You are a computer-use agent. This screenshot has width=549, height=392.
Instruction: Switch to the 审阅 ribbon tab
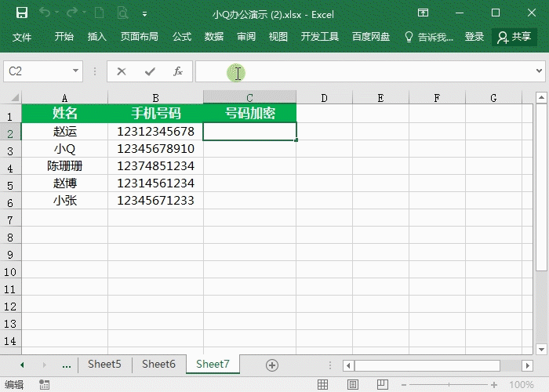[x=246, y=36]
